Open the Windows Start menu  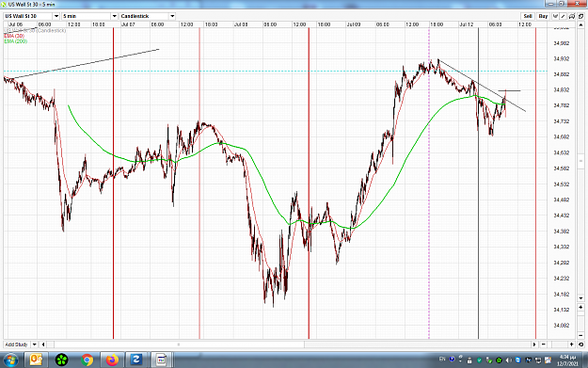point(10,360)
